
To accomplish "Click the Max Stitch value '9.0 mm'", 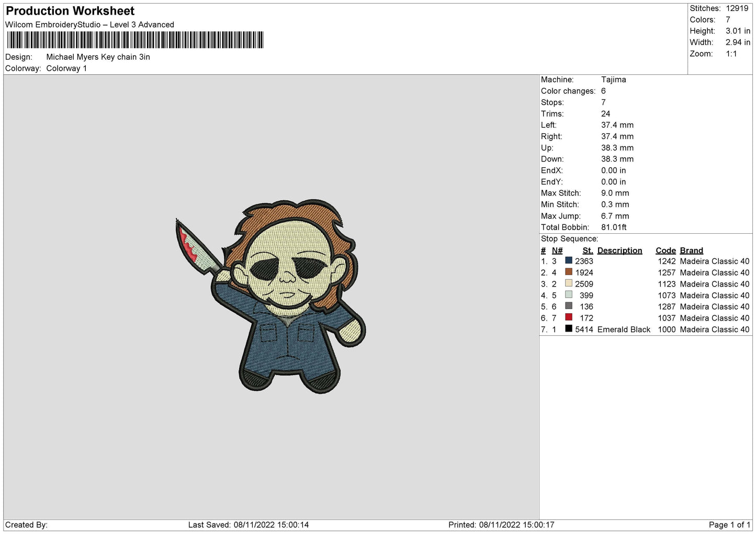I will point(615,194).
